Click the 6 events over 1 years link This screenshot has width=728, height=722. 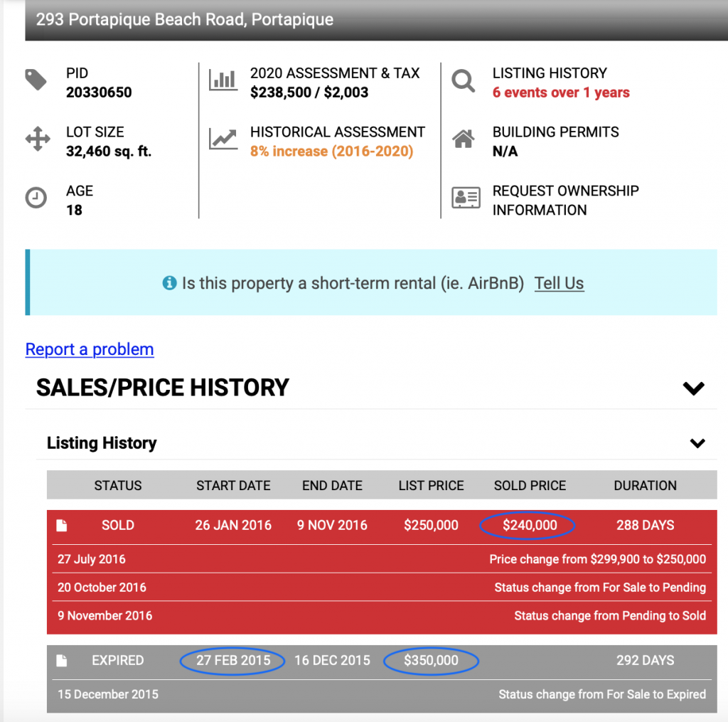click(x=561, y=92)
